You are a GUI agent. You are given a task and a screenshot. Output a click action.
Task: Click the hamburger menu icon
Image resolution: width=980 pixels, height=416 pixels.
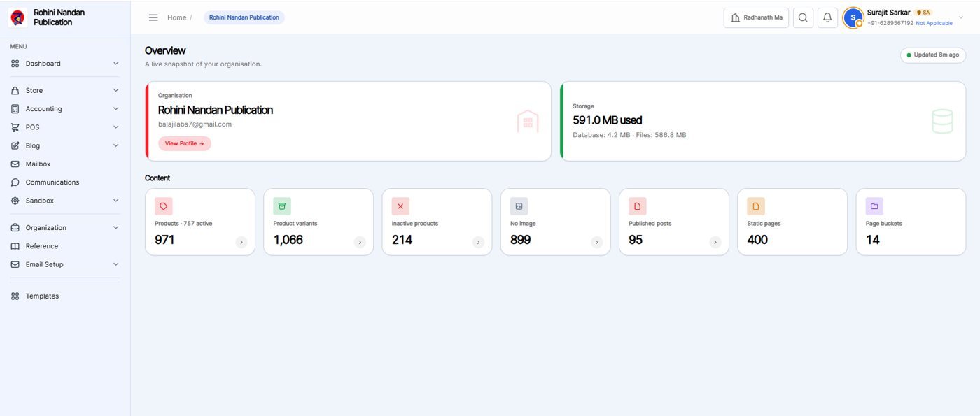click(x=153, y=17)
